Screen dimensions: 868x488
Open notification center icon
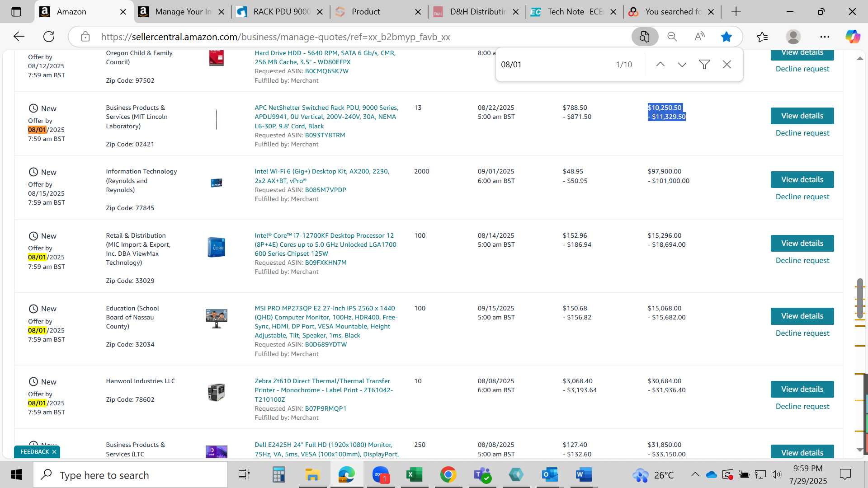(x=845, y=474)
